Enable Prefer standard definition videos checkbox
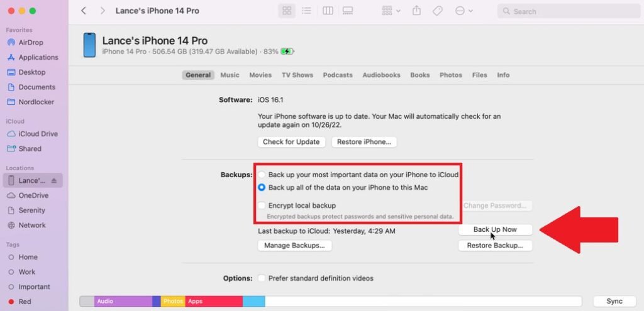The width and height of the screenshot is (644, 311). [262, 278]
